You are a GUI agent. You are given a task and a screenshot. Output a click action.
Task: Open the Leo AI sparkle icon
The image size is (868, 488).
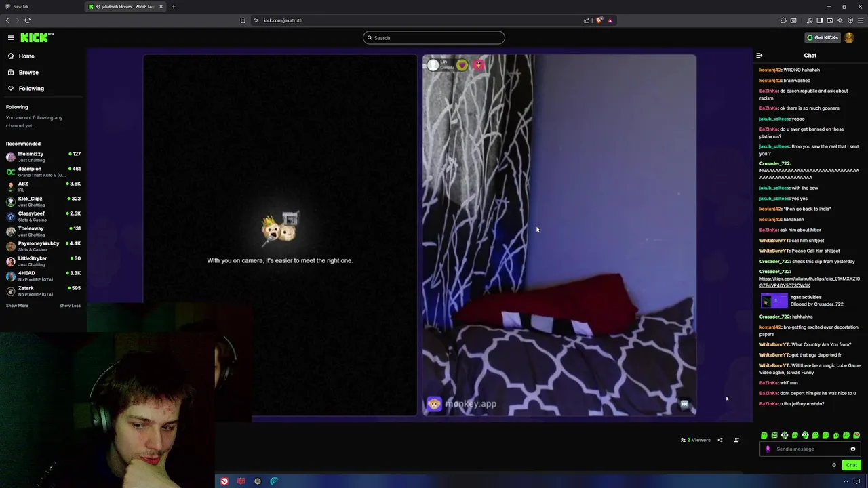pos(840,20)
